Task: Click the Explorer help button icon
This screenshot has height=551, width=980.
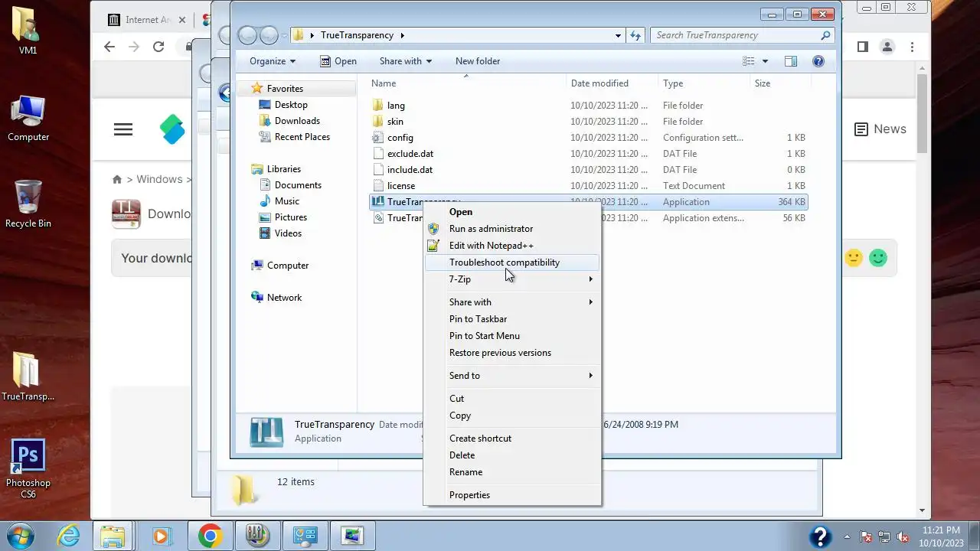Action: 818,61
